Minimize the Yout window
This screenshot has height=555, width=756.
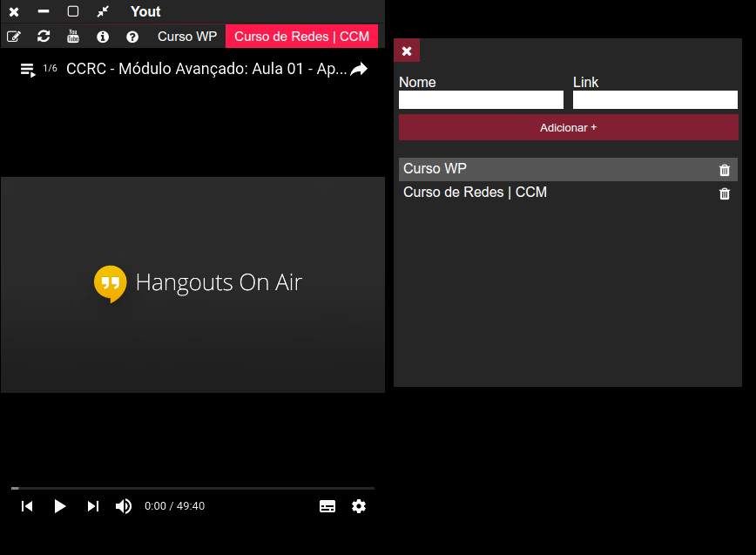click(x=44, y=11)
